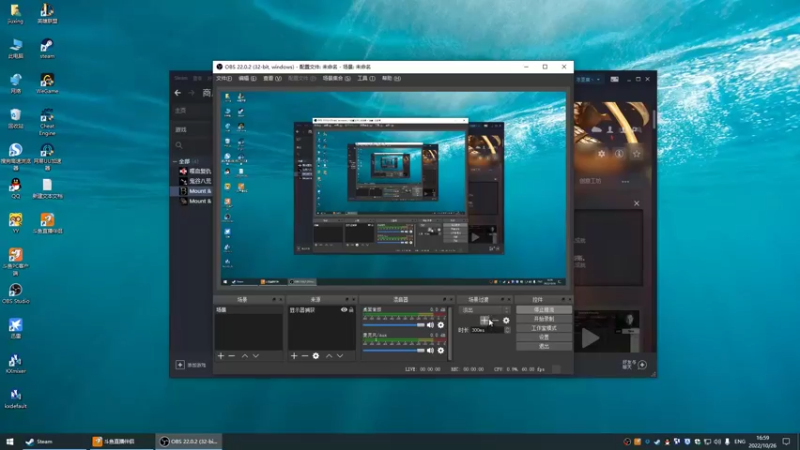800x450 pixels.
Task: Open transition properties gear icon
Action: click(506, 320)
